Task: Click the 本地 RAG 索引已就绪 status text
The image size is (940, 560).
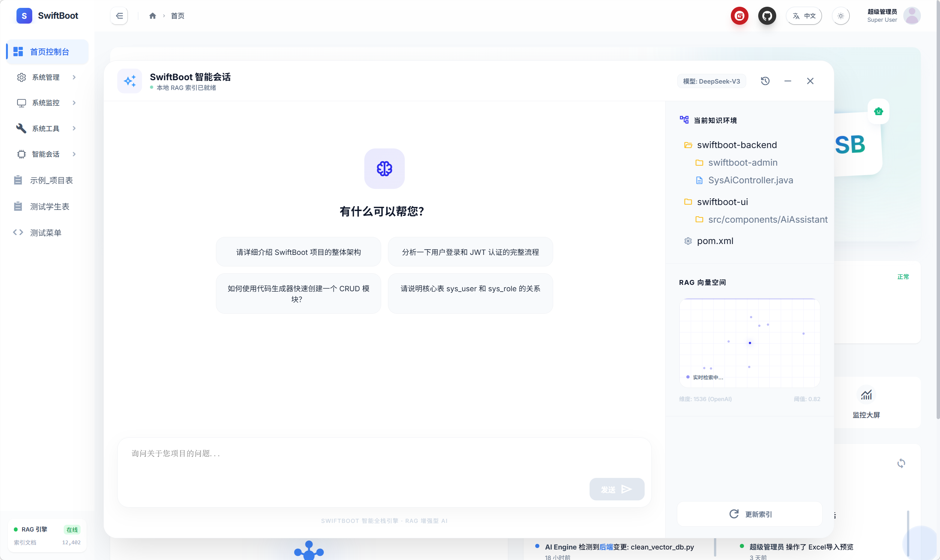Action: click(186, 88)
